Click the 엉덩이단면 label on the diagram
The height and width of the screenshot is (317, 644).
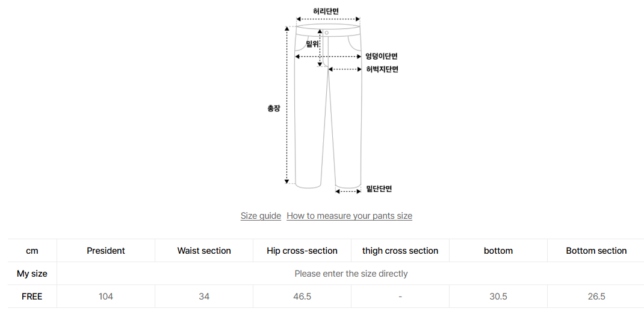click(x=382, y=56)
